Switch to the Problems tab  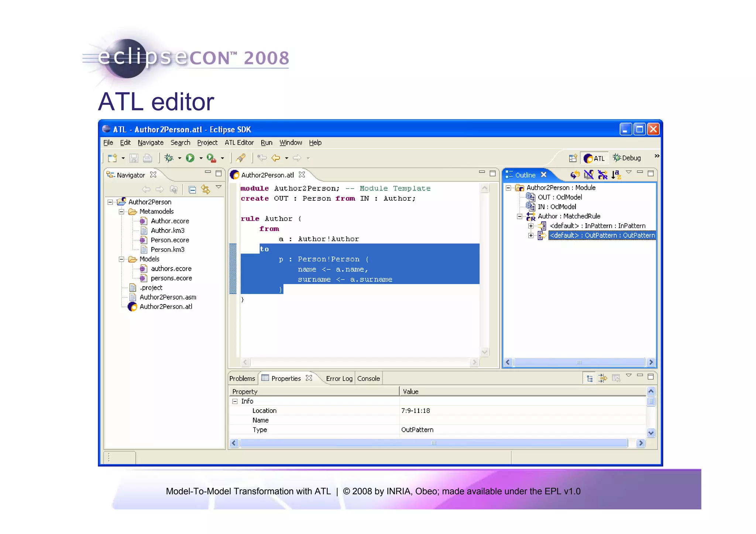click(242, 378)
